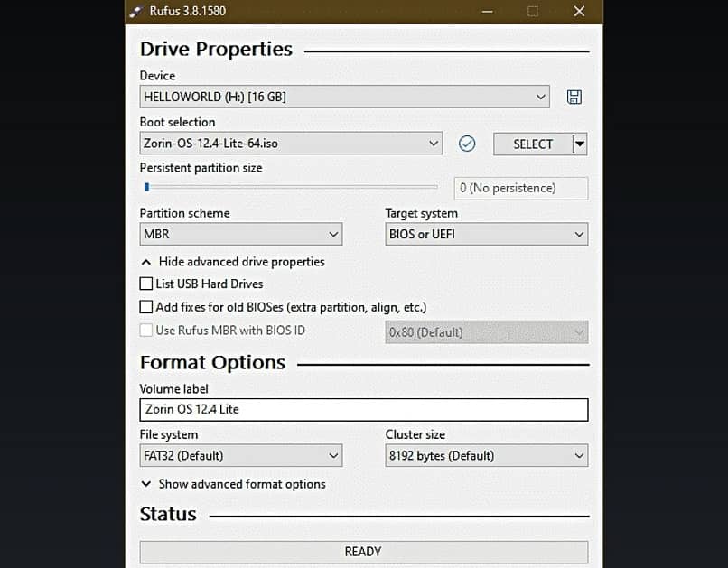The height and width of the screenshot is (568, 728).
Task: Click the Format Options heading
Action: tap(212, 363)
